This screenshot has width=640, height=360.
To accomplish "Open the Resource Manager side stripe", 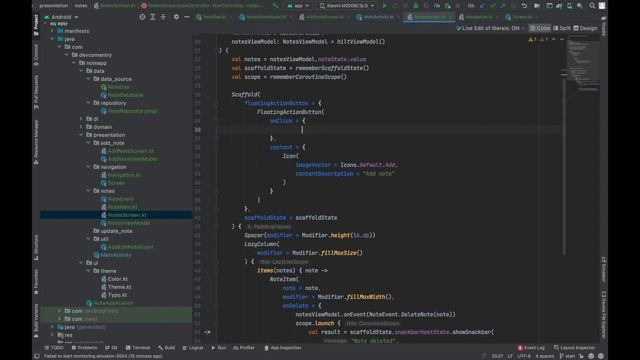I will coord(36,142).
